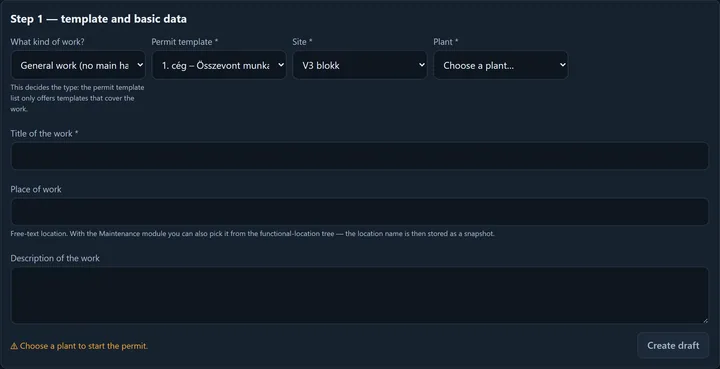This screenshot has height=369, width=720.
Task: Click the 'Plant *' field label
Action: tap(446, 42)
